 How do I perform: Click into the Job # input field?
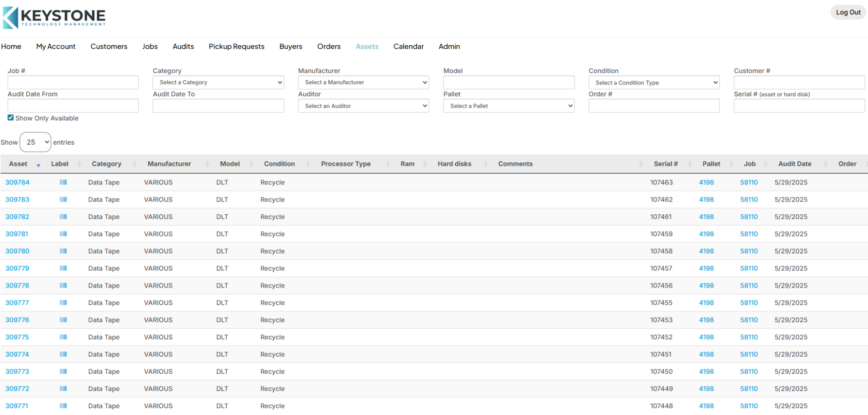pos(73,82)
